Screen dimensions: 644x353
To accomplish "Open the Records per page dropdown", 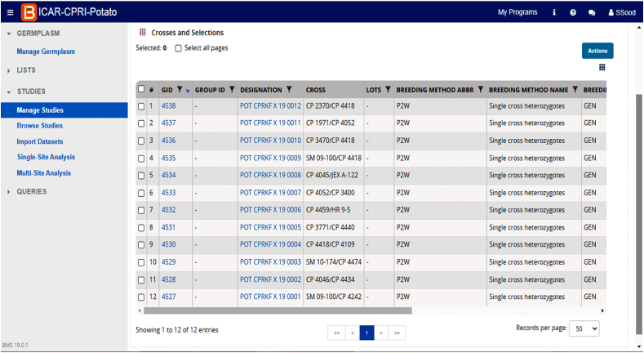I will (x=584, y=328).
